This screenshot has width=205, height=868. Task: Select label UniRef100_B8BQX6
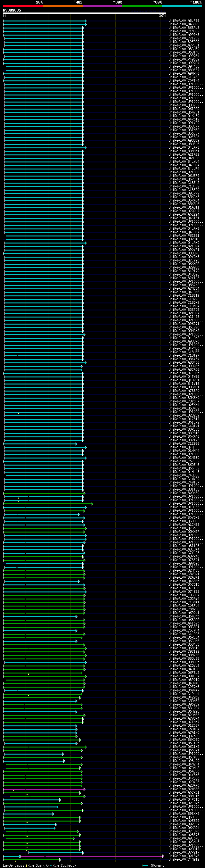(x=184, y=253)
